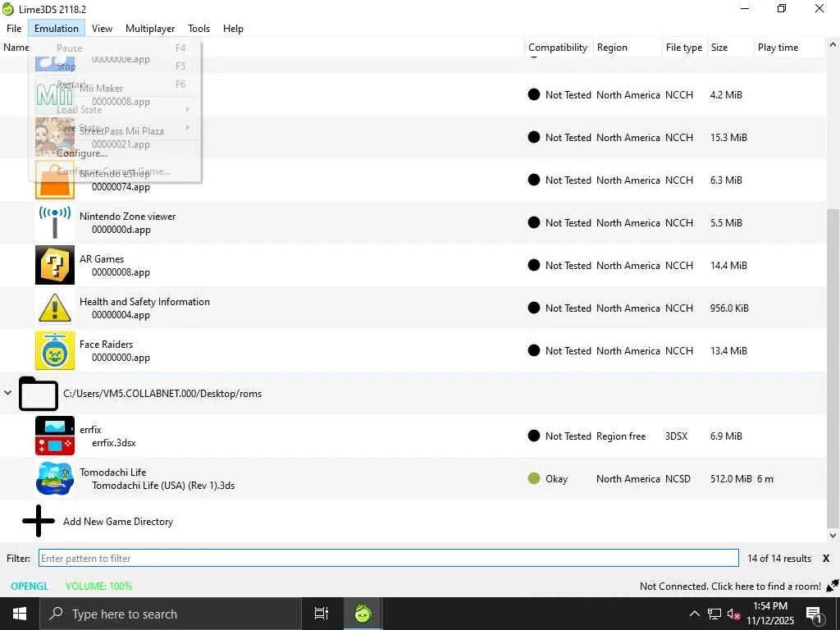Click the scrollbar down arrow

coord(833,535)
